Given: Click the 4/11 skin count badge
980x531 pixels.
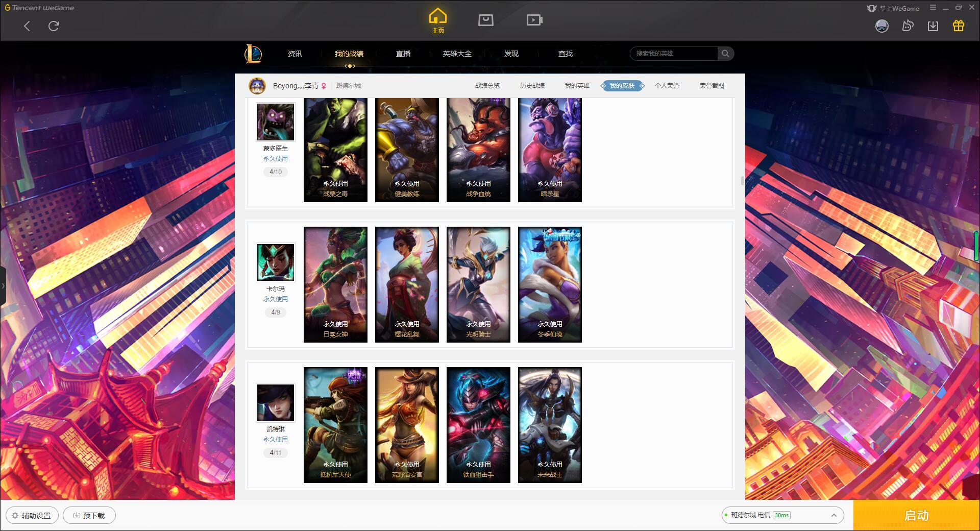Looking at the screenshot, I should (276, 453).
